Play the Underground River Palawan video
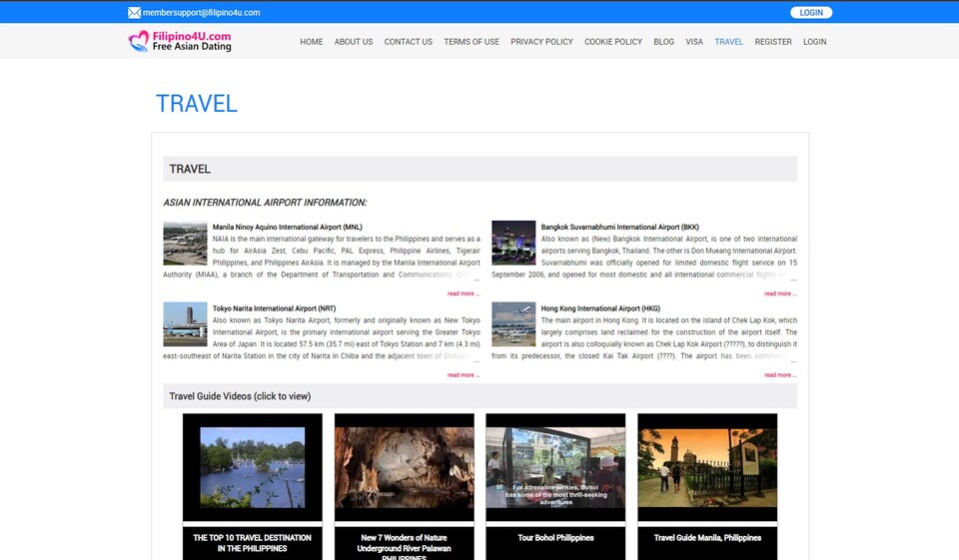 click(x=404, y=467)
